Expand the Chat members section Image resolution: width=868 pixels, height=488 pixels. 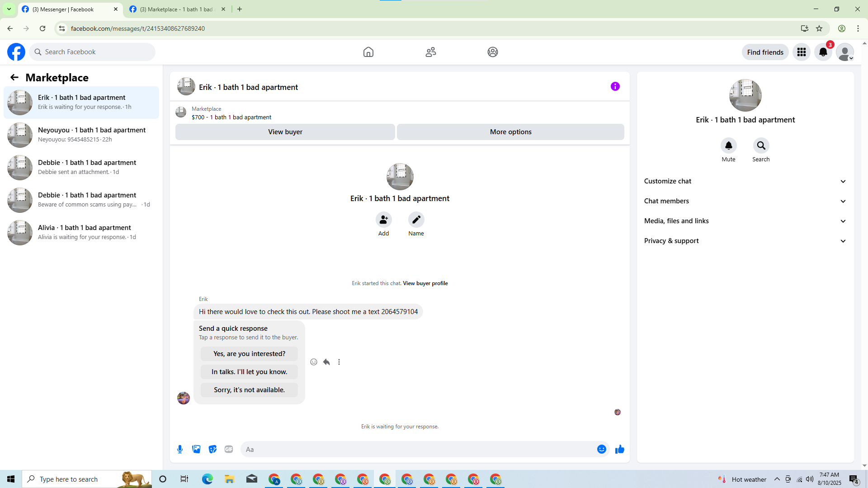tap(745, 201)
